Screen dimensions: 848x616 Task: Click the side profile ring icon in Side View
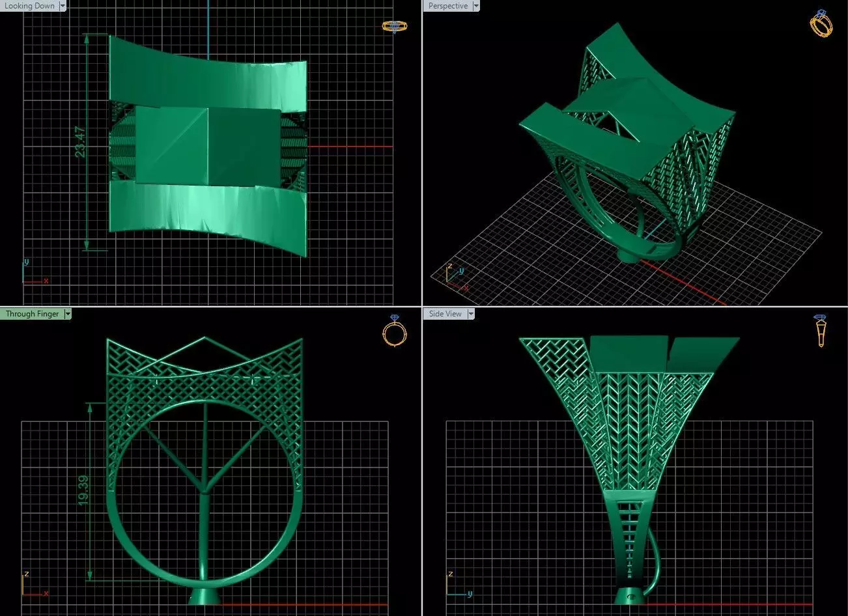[x=821, y=330]
